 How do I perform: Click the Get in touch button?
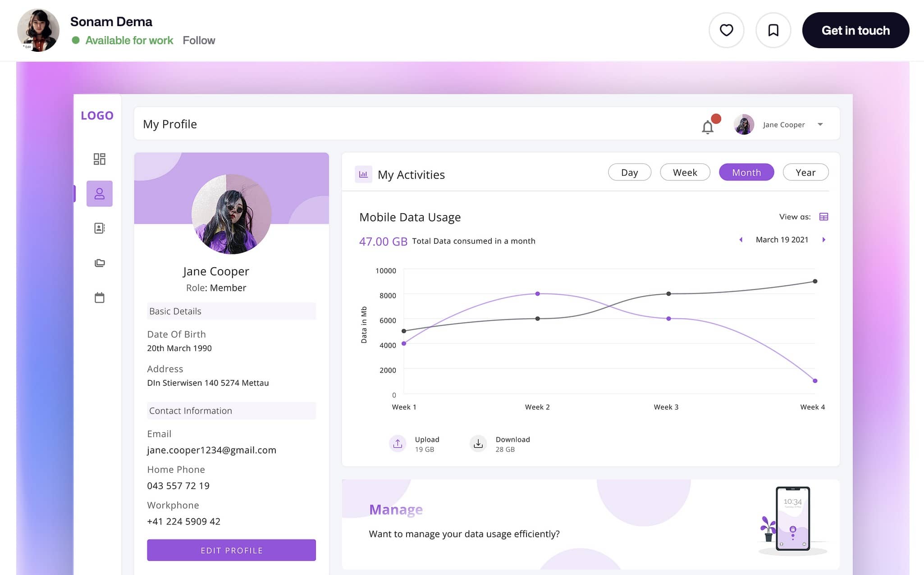[x=856, y=30]
